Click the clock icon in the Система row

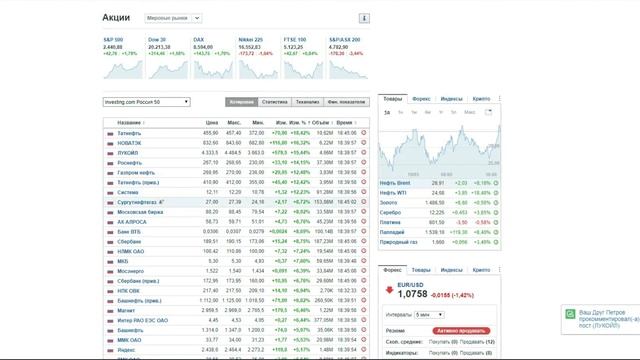click(364, 192)
